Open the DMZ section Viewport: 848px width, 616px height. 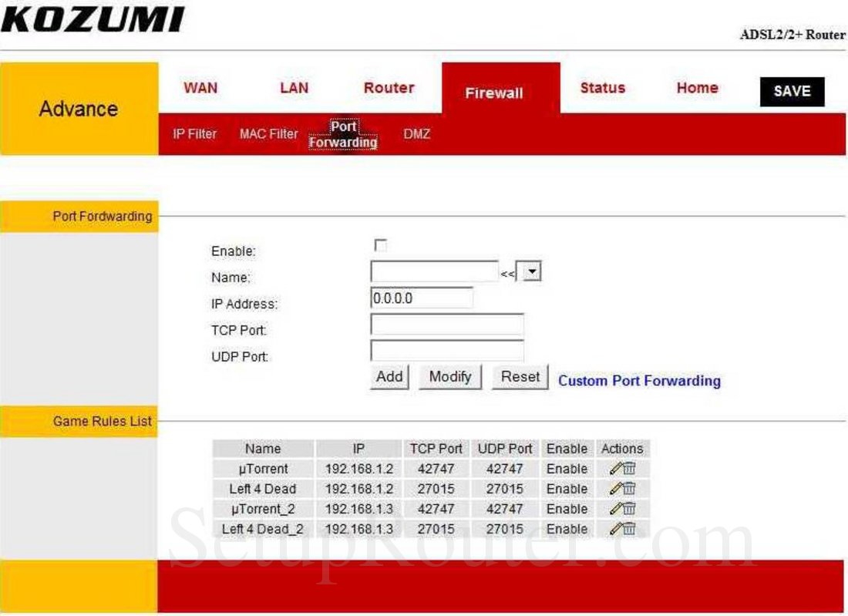(417, 133)
